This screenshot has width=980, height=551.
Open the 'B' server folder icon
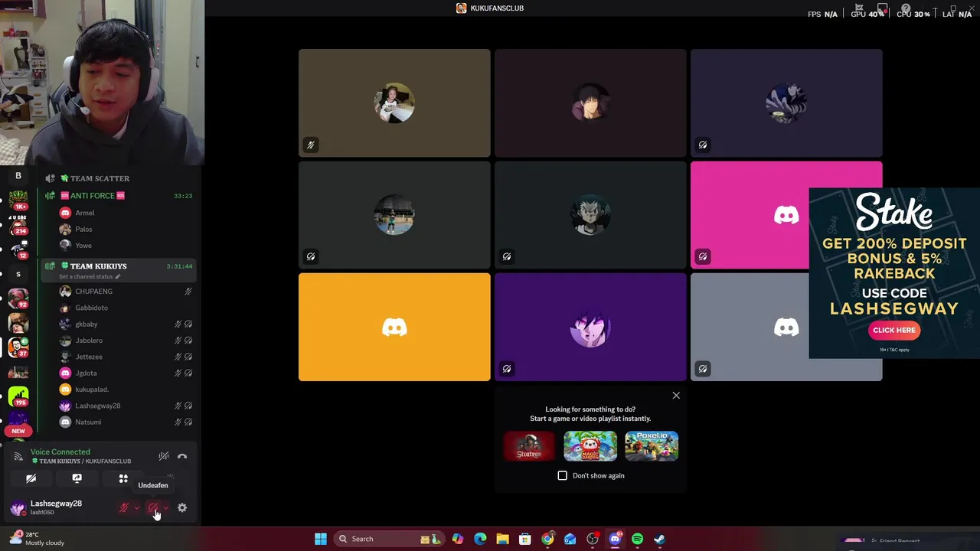pos(18,176)
